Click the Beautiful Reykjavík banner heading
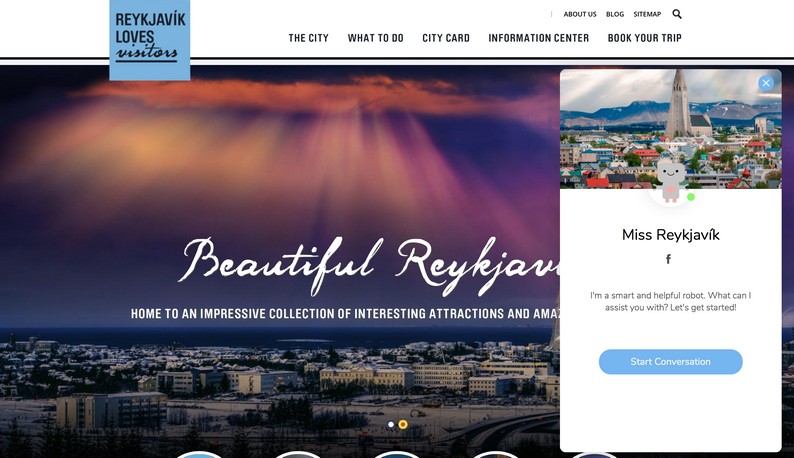The image size is (794, 458). point(370,266)
